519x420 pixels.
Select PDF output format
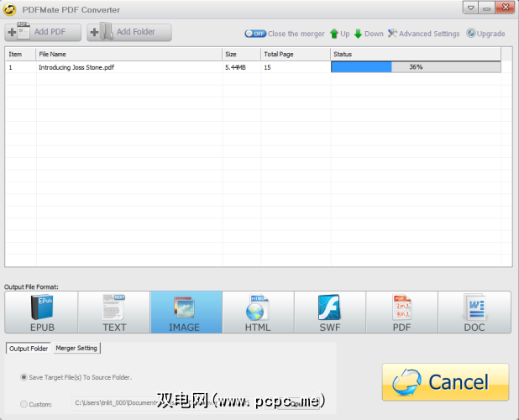point(401,312)
